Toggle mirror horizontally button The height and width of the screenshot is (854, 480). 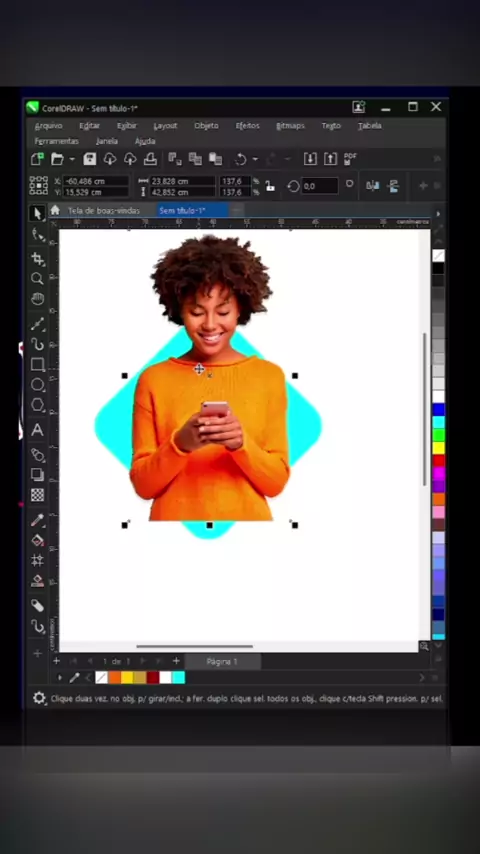point(373,186)
